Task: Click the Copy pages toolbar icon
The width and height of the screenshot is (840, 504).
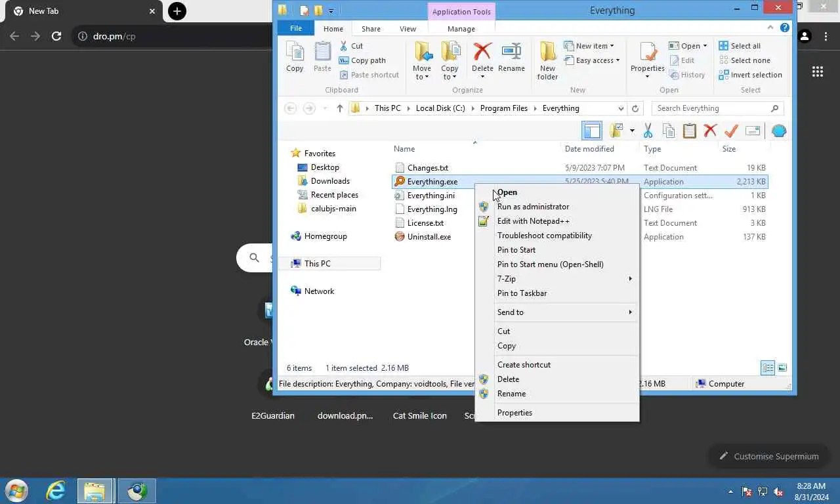Action: click(x=669, y=131)
